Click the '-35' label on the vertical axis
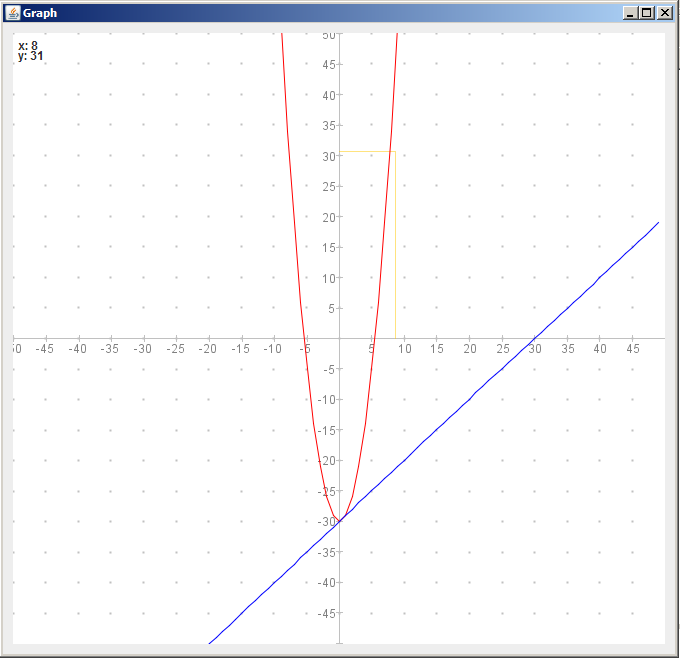The image size is (680, 659). 327,553
